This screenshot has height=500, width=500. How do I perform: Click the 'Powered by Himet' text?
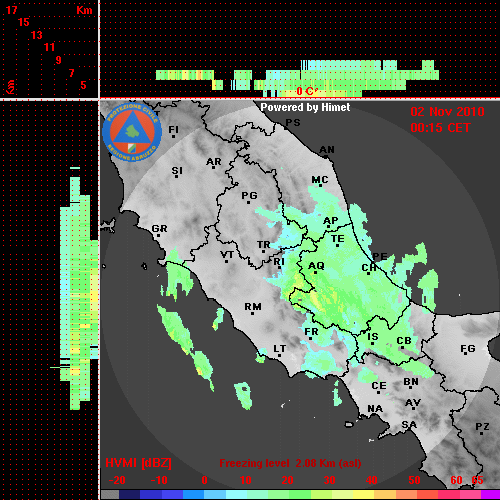coord(305,108)
